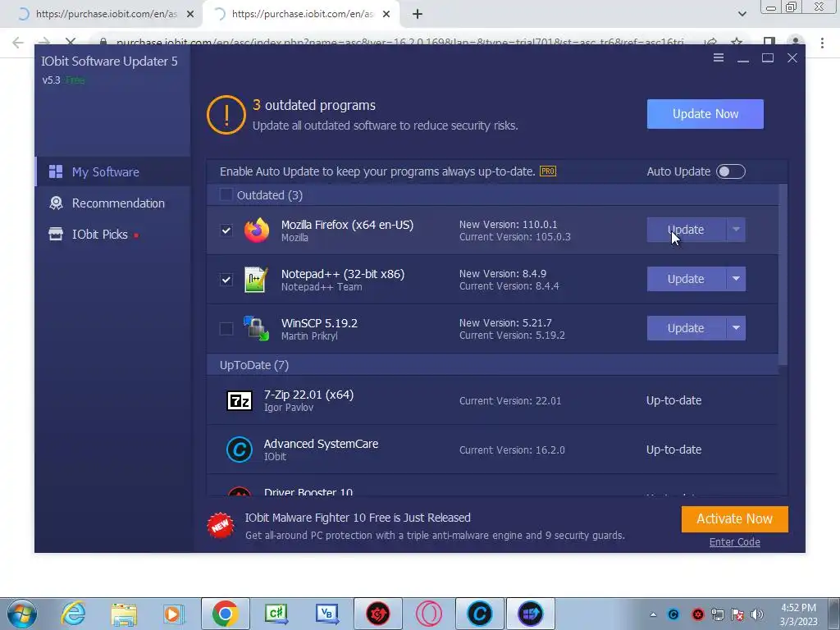Click the Mozilla Firefox program icon
Screen dimensions: 840x630
257,231
